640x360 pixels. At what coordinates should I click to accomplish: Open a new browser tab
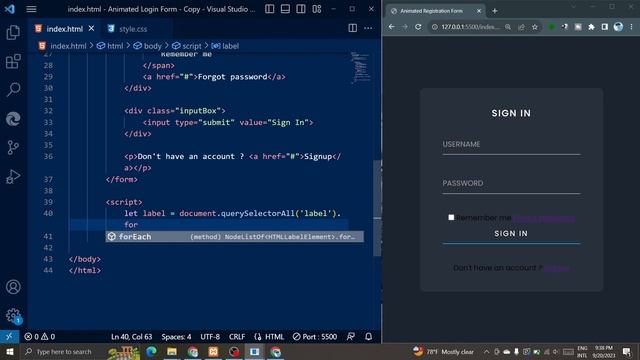coord(495,11)
